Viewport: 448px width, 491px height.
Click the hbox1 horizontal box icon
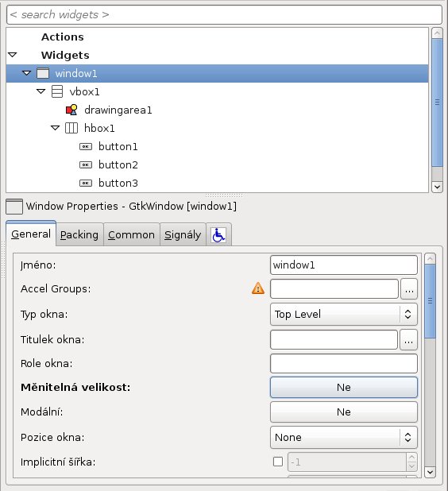(71, 128)
